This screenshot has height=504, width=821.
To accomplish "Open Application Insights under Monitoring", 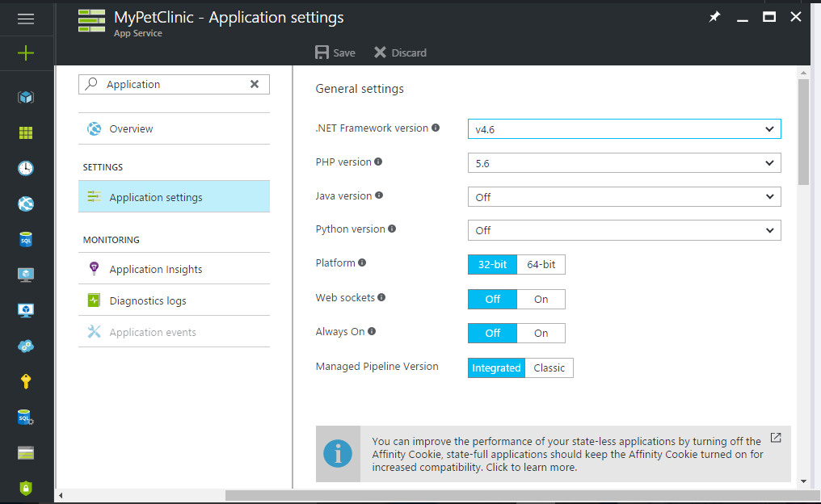I will coord(174,269).
